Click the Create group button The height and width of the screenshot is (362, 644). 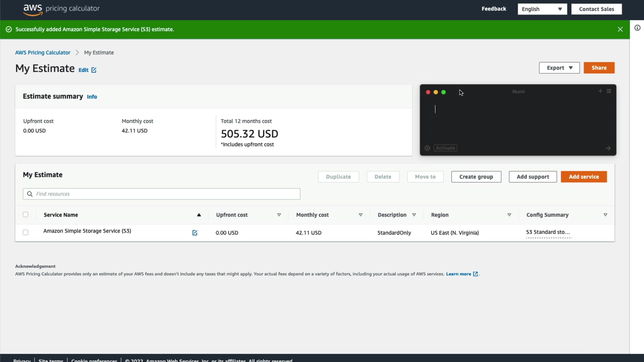476,177
